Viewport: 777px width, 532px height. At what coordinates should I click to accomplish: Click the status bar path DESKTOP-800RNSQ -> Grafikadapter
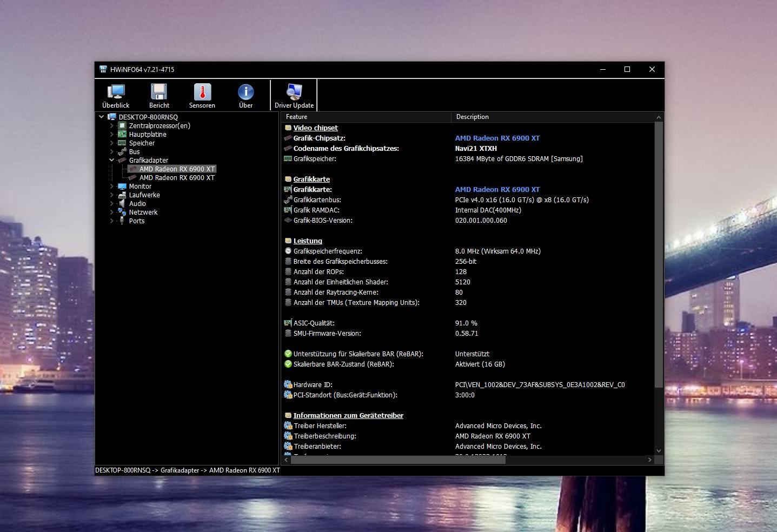(188, 470)
